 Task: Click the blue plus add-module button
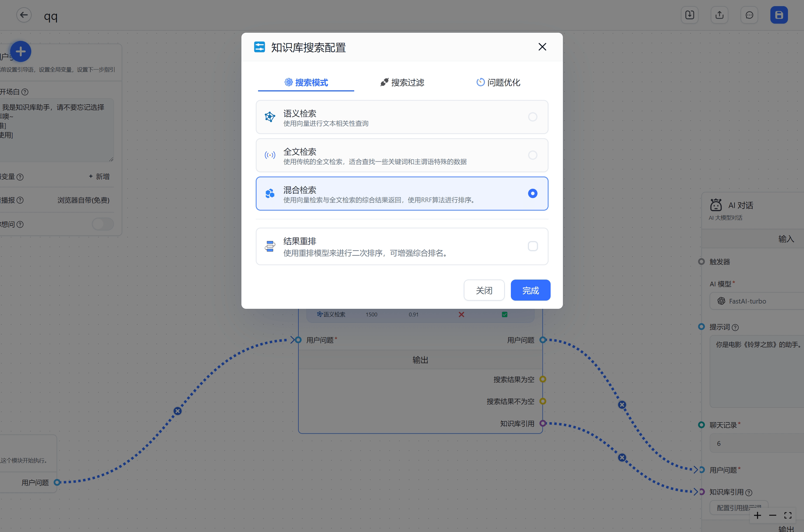pos(21,52)
